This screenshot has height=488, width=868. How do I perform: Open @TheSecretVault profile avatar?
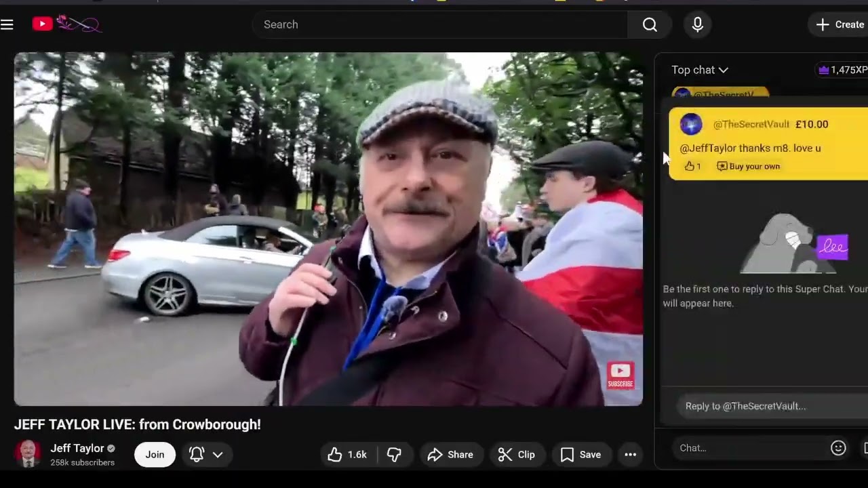(x=691, y=124)
